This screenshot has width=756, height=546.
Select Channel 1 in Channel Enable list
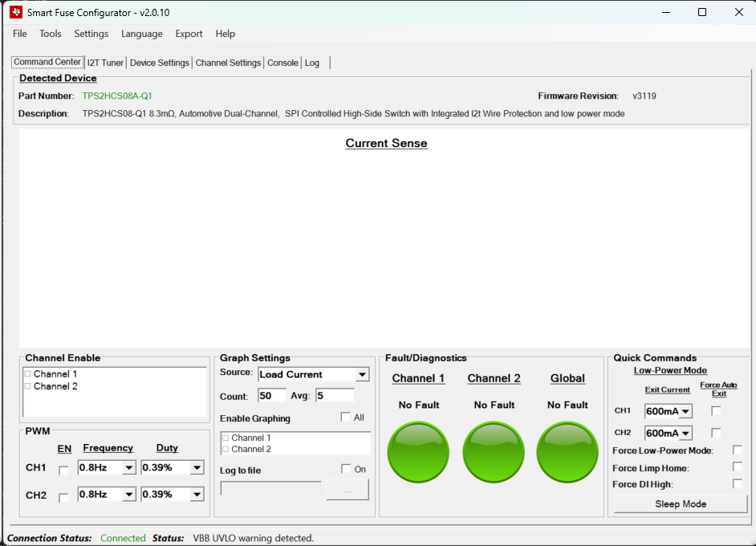click(x=28, y=374)
